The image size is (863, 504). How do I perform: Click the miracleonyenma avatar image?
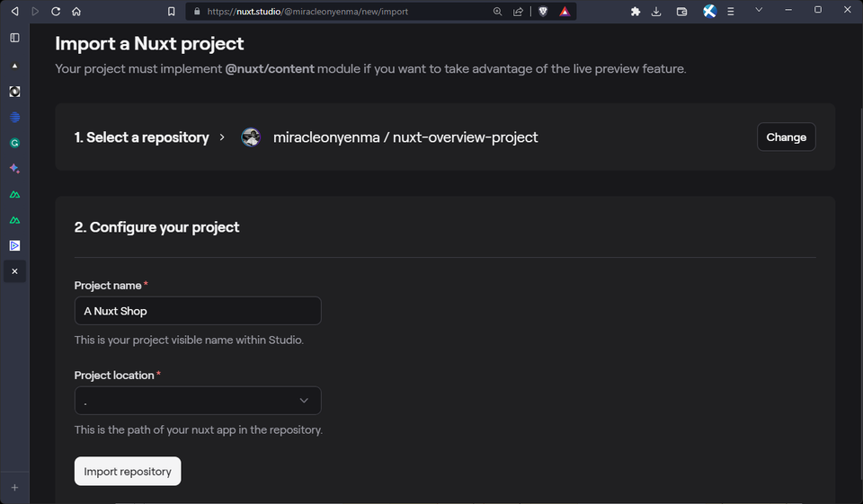click(251, 137)
